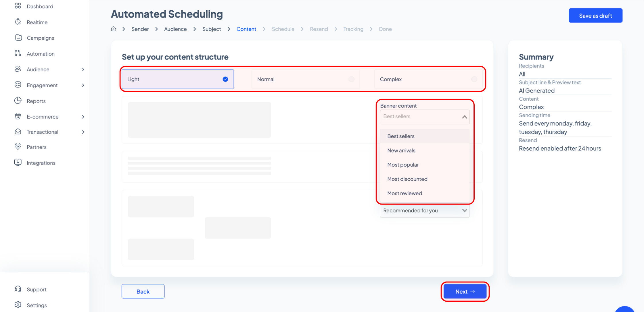
Task: Click the Audience people icon
Action: click(18, 69)
